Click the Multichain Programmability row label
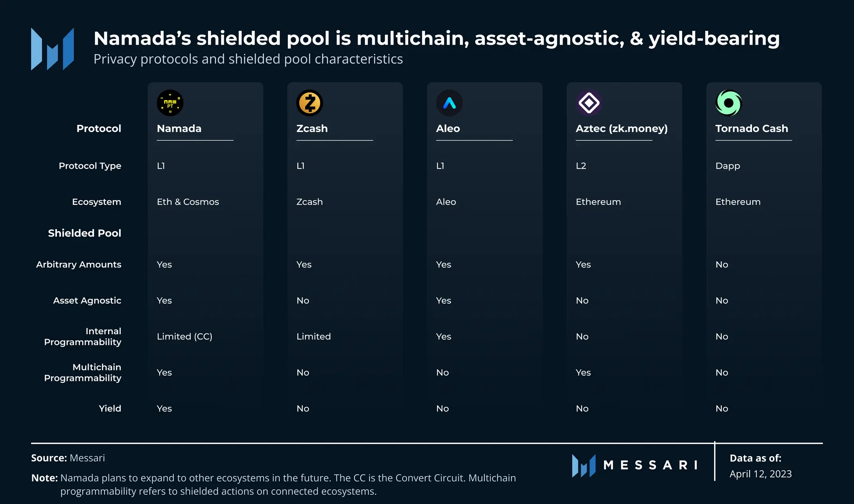This screenshot has height=504, width=854. click(83, 373)
